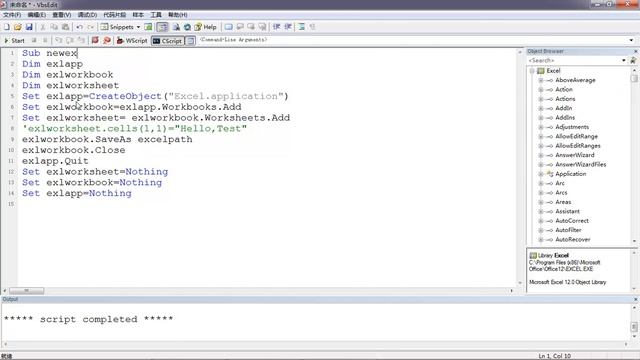Select Areas in Object Browser
Screen dimensions: 640x360
pyautogui.click(x=563, y=202)
